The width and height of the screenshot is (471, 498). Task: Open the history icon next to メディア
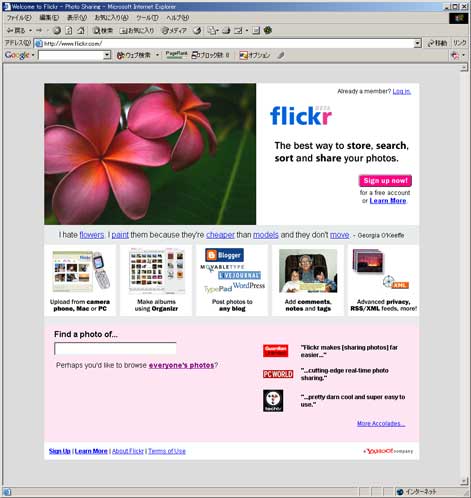click(x=197, y=31)
